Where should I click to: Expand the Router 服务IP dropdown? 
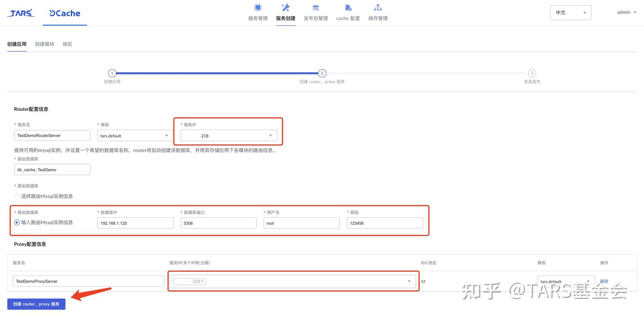270,135
